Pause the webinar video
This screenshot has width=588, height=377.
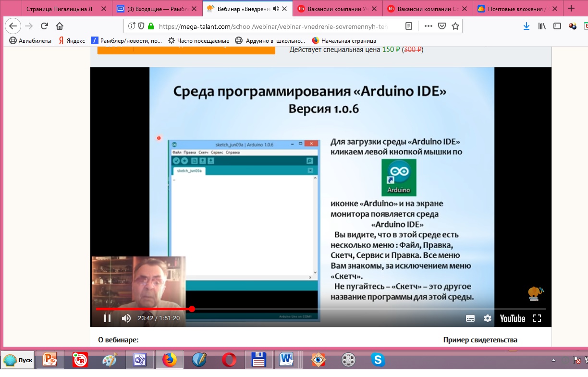point(107,318)
